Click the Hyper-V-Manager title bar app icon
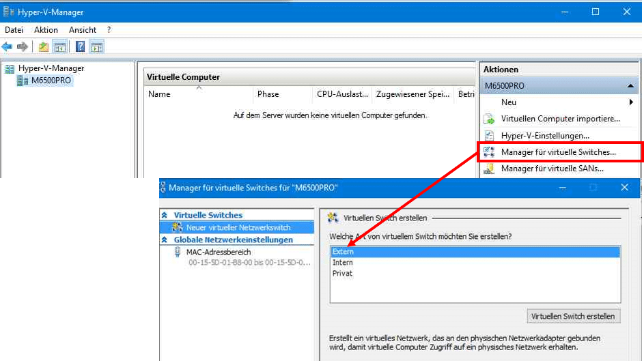 click(x=9, y=12)
